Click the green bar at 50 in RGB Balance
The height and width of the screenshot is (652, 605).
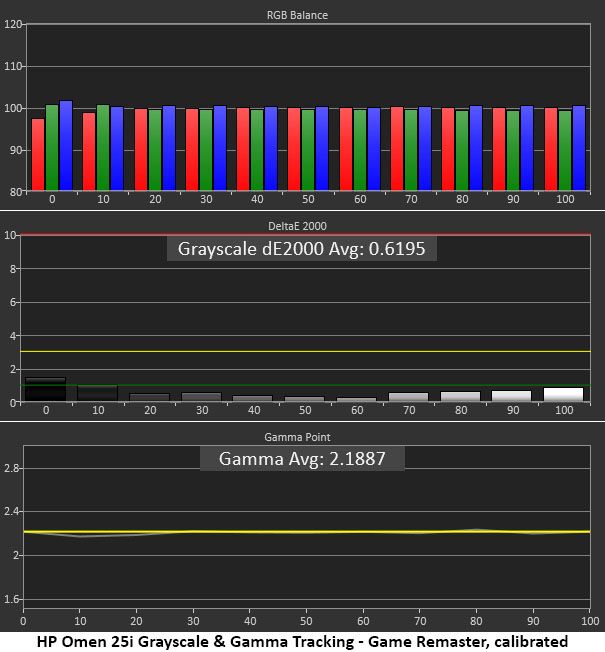(308, 150)
